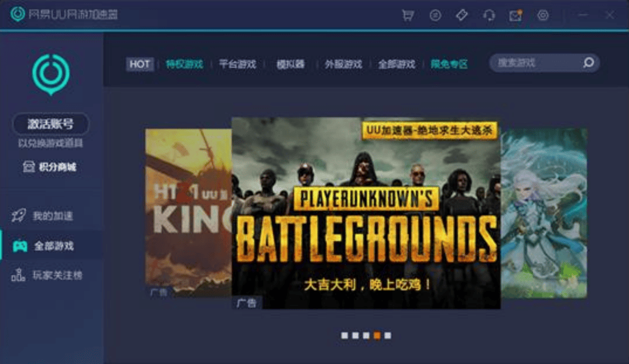Focus the 搜索游戏 search field
Screen dimensions: 629x364
544,63
